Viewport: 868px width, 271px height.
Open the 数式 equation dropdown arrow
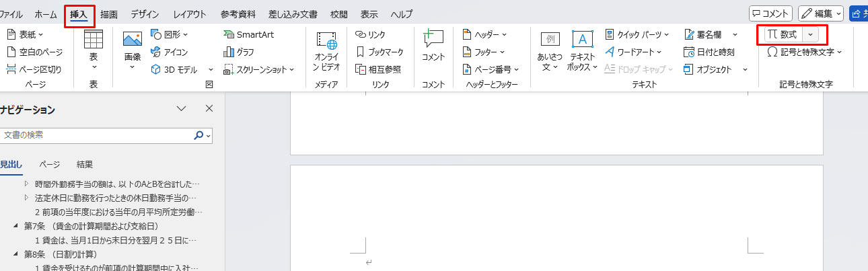[811, 34]
